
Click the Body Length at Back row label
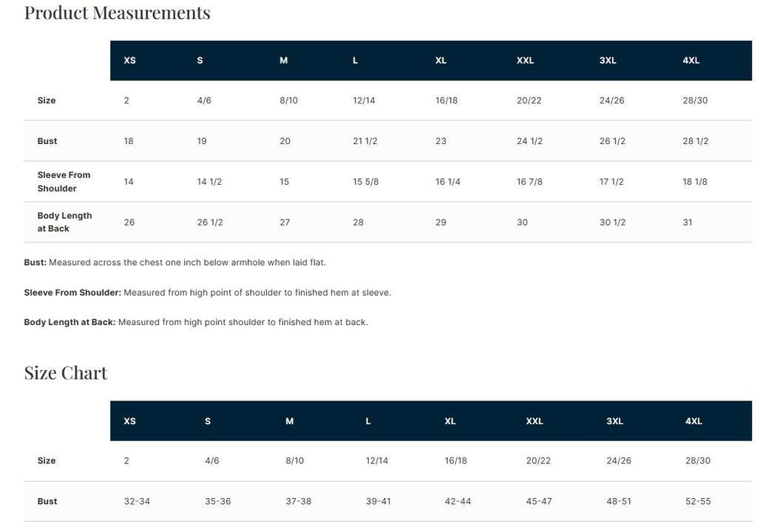tap(65, 222)
